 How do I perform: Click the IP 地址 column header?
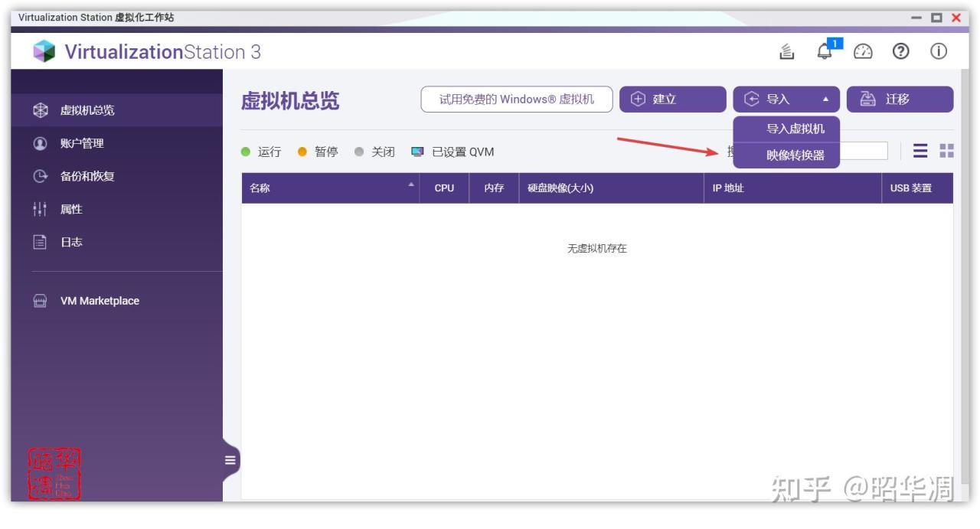792,188
